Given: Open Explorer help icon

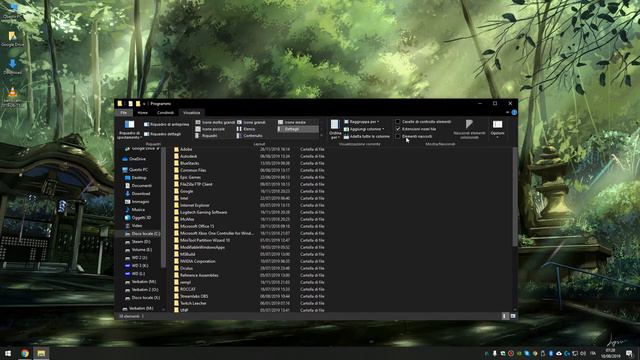Looking at the screenshot, I should 514,113.
